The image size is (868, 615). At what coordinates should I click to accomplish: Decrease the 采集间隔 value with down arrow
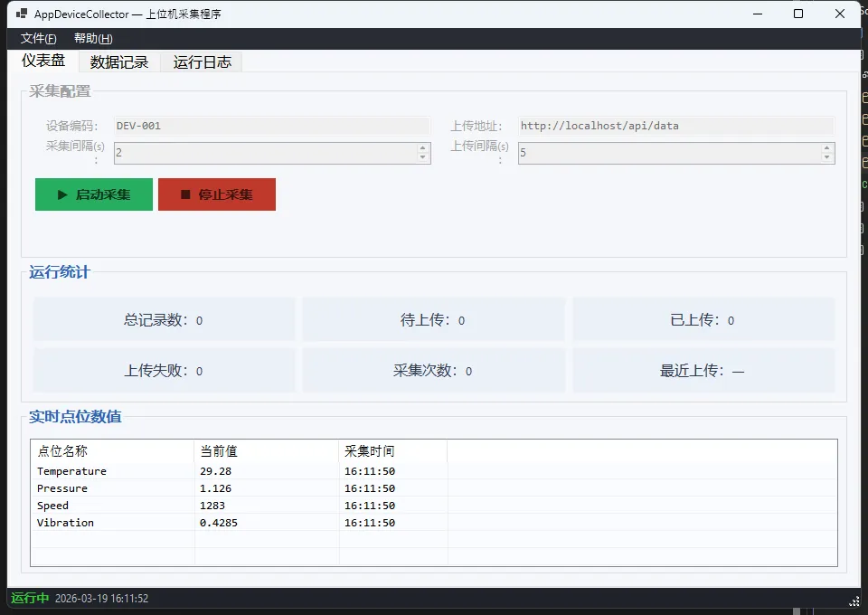(x=422, y=158)
